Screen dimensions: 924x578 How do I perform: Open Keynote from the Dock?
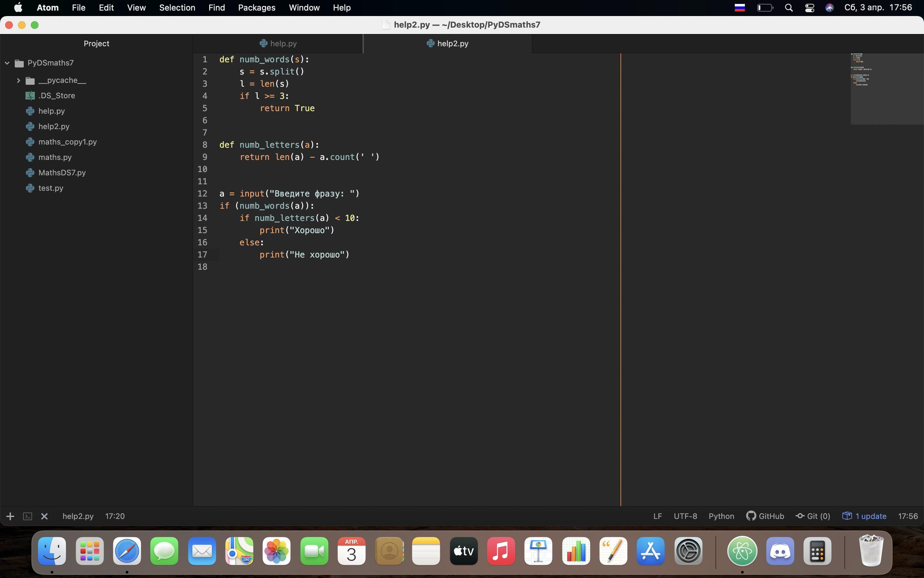[538, 551]
